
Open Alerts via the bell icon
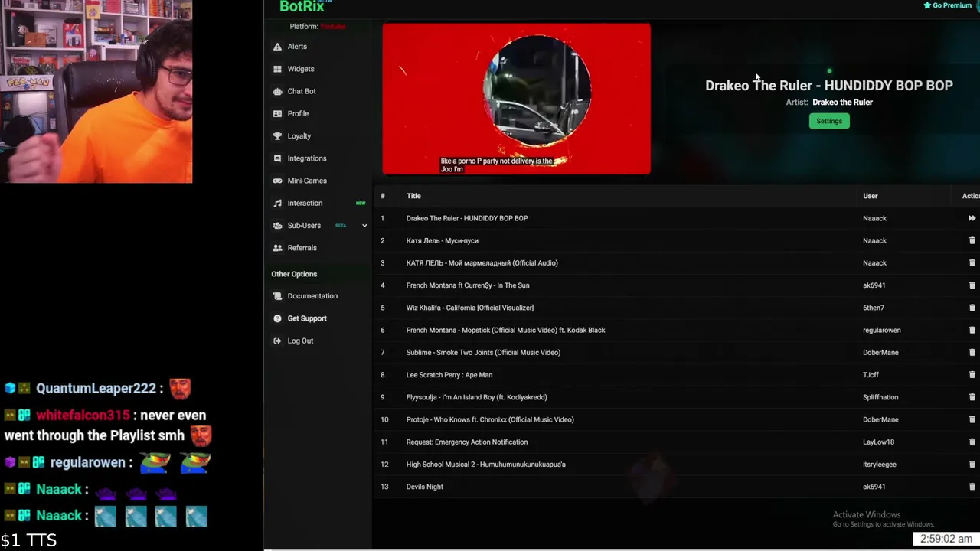(x=277, y=47)
